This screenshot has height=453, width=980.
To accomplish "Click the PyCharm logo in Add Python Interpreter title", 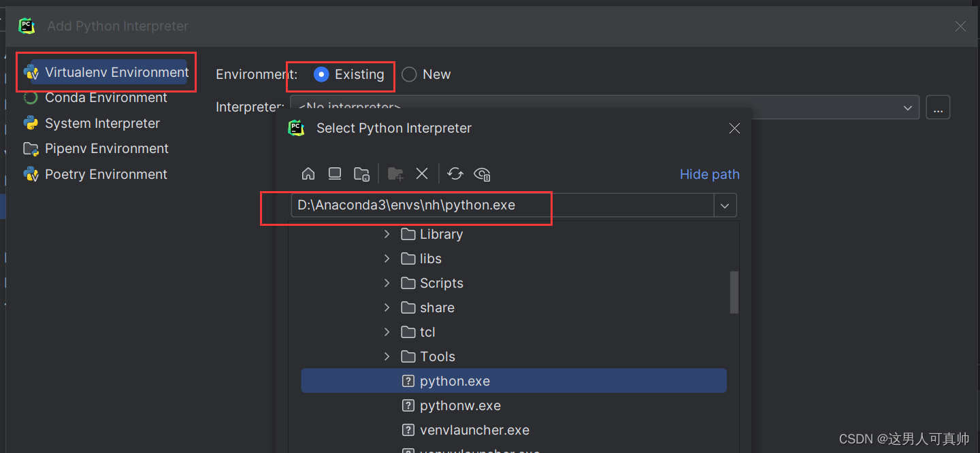I will 27,26.
